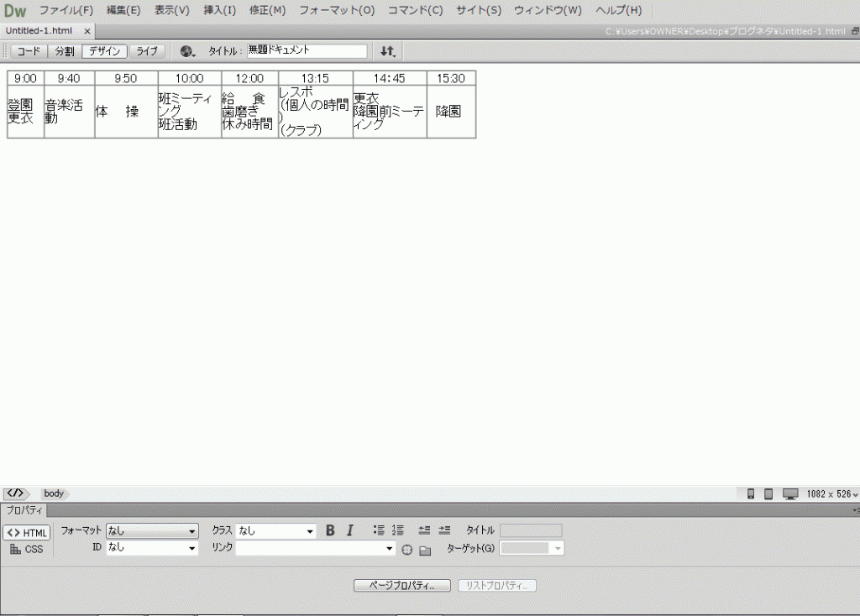The image size is (860, 616).
Task: Toggle ライブ (Live) view
Action: click(147, 51)
